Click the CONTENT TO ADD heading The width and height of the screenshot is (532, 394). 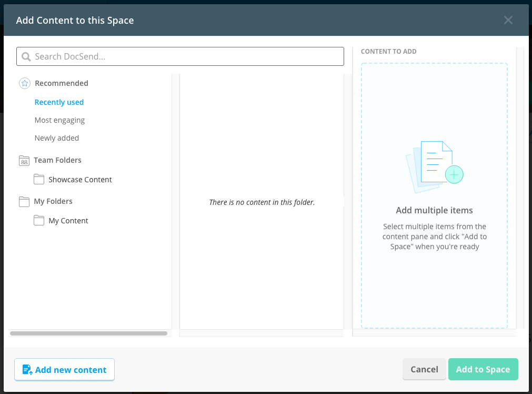(x=388, y=51)
